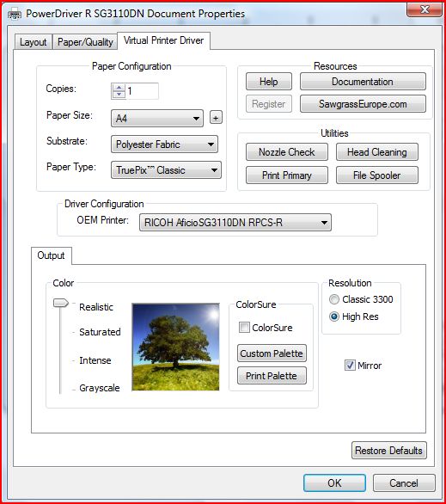Viewport: 446px width, 504px height.
Task: Click the Restore Defaults button
Action: pos(388,451)
